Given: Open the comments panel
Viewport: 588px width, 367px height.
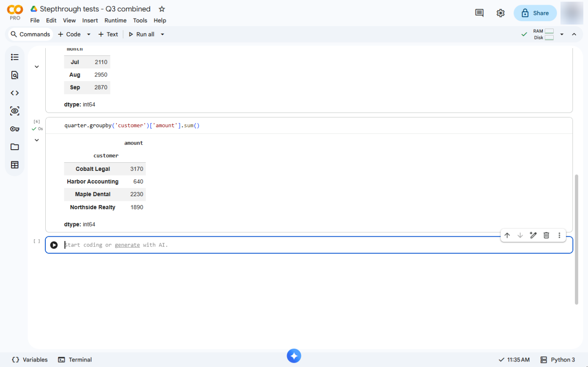Looking at the screenshot, I should [x=479, y=13].
